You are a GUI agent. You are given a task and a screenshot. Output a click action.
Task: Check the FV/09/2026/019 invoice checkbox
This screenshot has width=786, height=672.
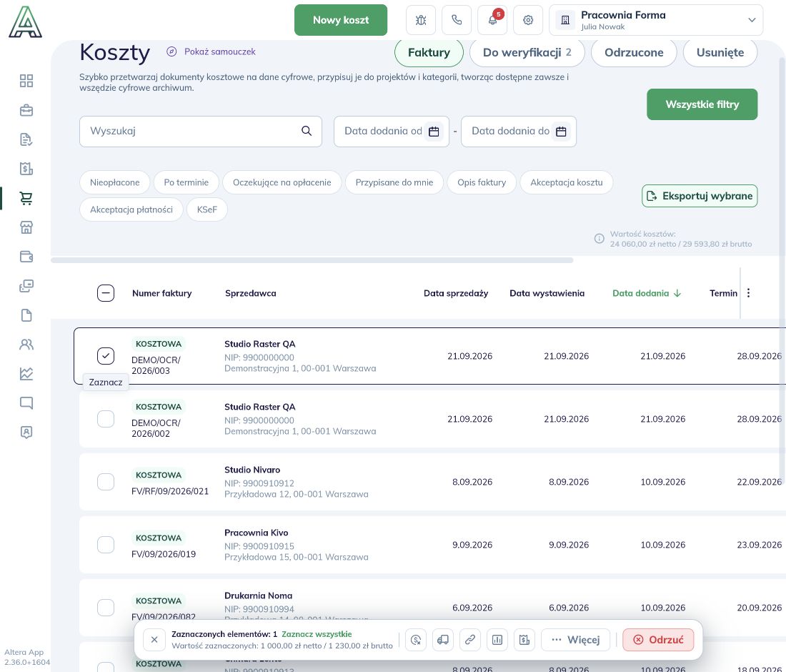(x=106, y=545)
